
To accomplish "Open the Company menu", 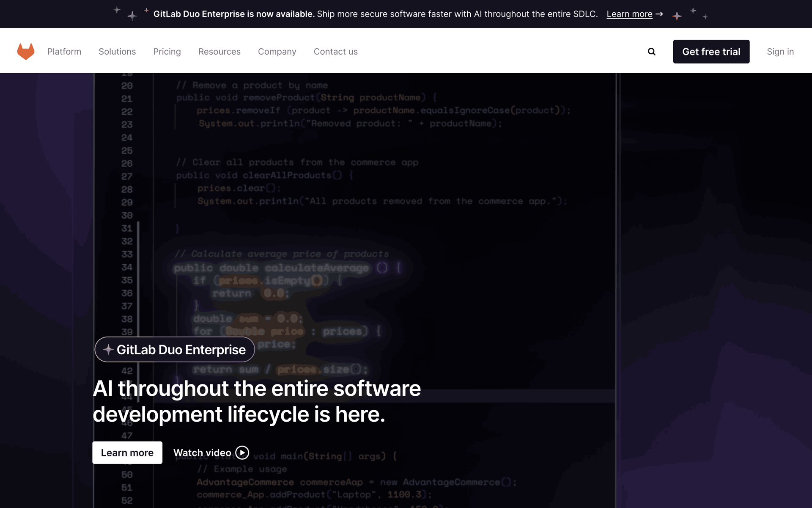I will click(277, 52).
